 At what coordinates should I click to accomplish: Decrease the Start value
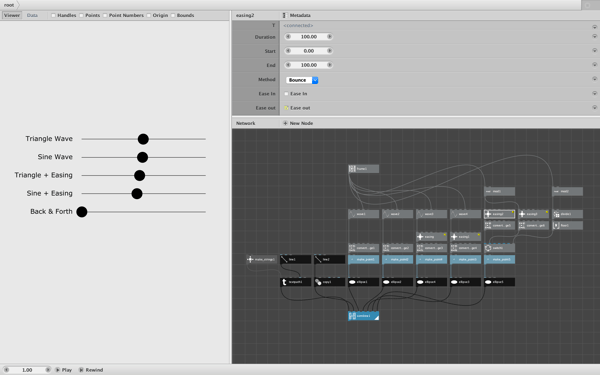(x=288, y=51)
